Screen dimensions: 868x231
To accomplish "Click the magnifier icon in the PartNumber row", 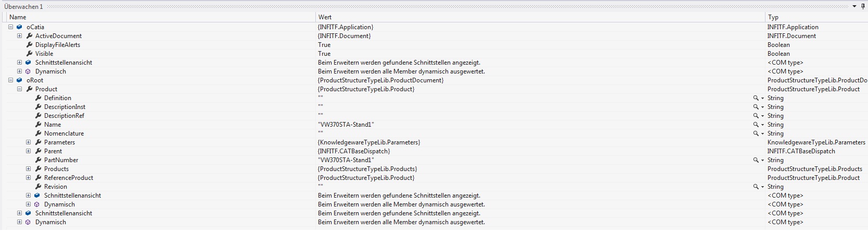I will (756, 160).
